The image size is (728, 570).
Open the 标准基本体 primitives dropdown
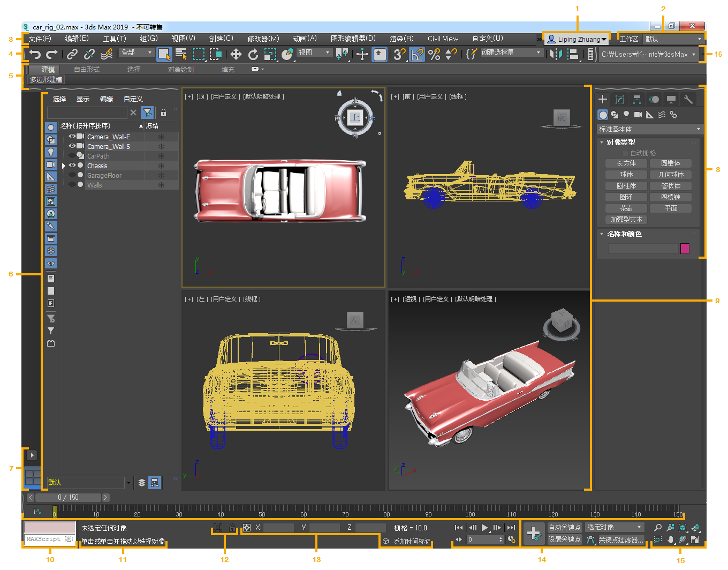649,129
